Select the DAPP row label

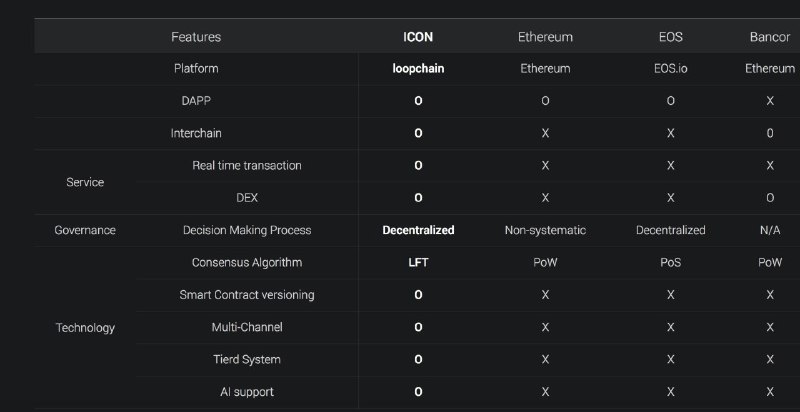tap(196, 101)
